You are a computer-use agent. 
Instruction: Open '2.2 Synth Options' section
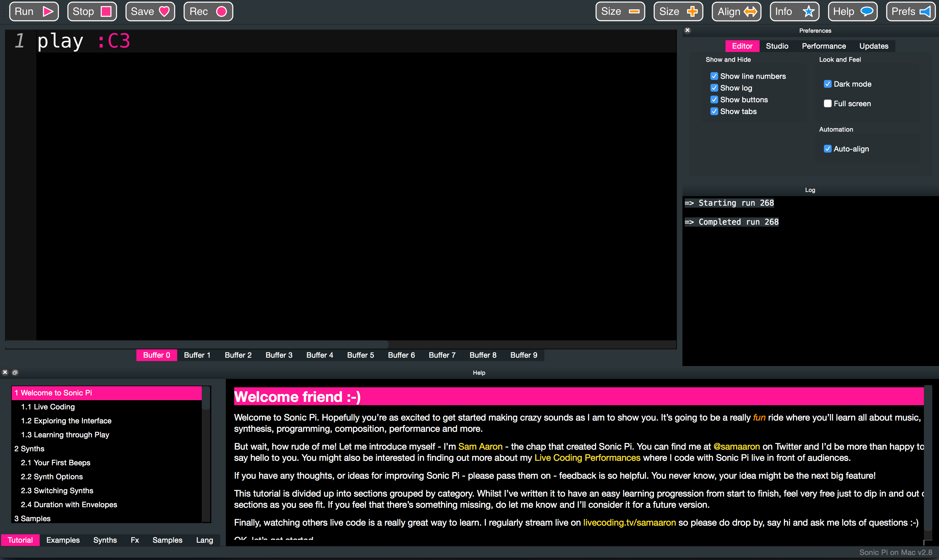[x=107, y=477]
